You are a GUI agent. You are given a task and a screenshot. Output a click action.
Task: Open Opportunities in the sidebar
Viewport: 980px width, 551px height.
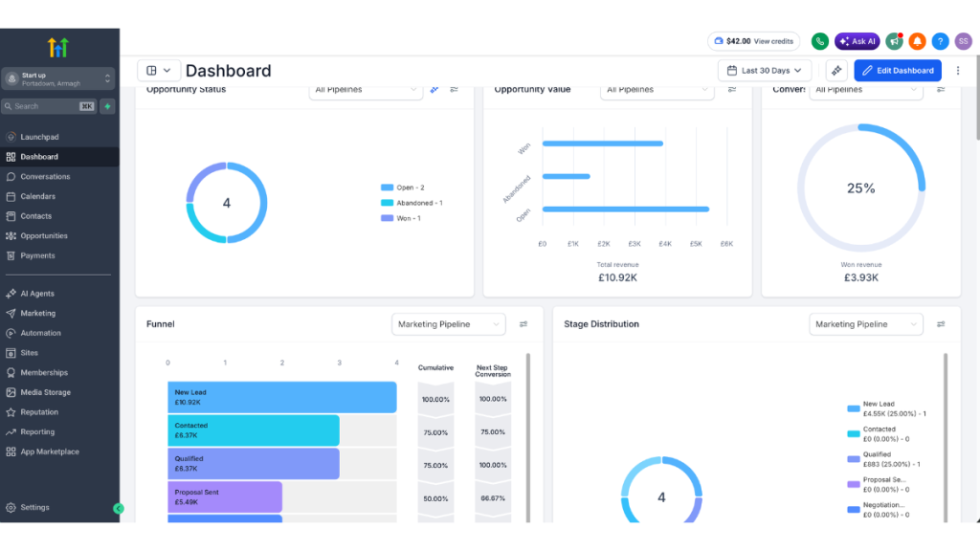point(44,236)
